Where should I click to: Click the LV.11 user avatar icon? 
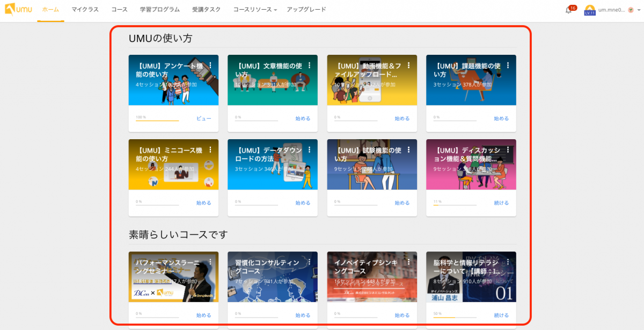(x=590, y=10)
